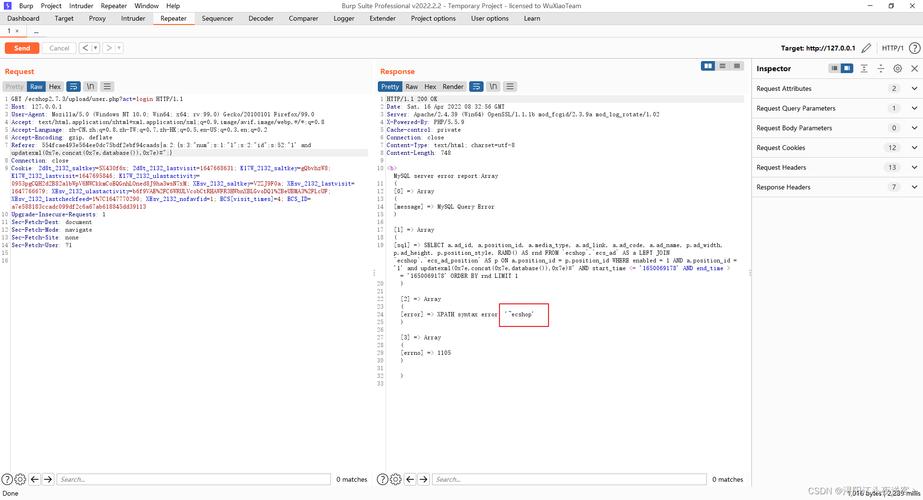Screen dimensions: 923x500
Task: Click inside request search field
Action: pyautogui.click(x=194, y=479)
